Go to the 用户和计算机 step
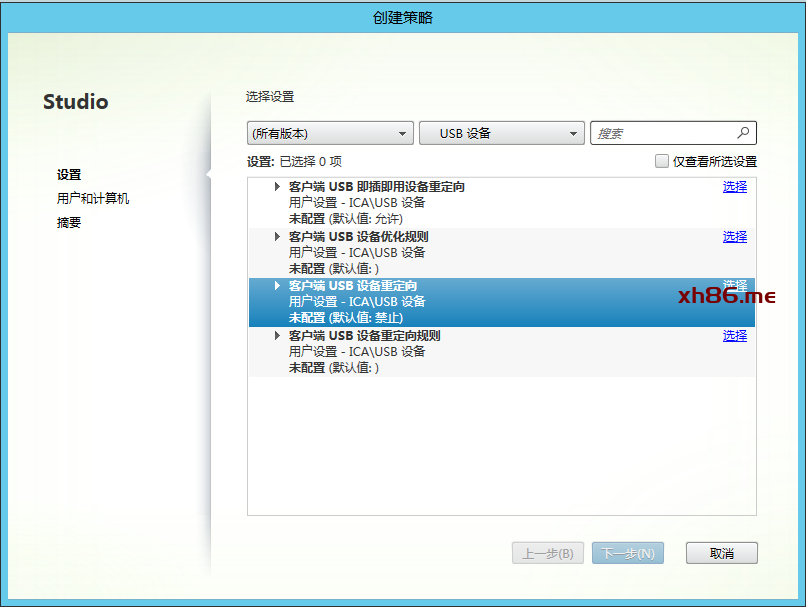 click(x=93, y=199)
